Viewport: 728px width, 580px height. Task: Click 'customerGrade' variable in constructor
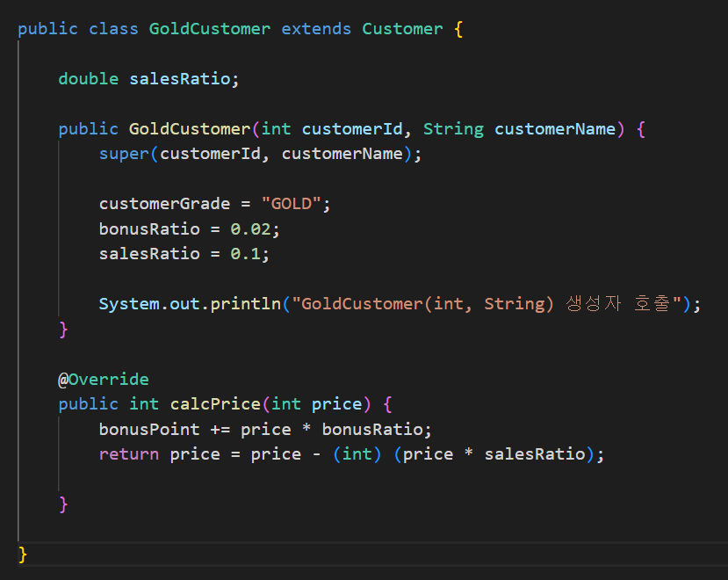[164, 204]
